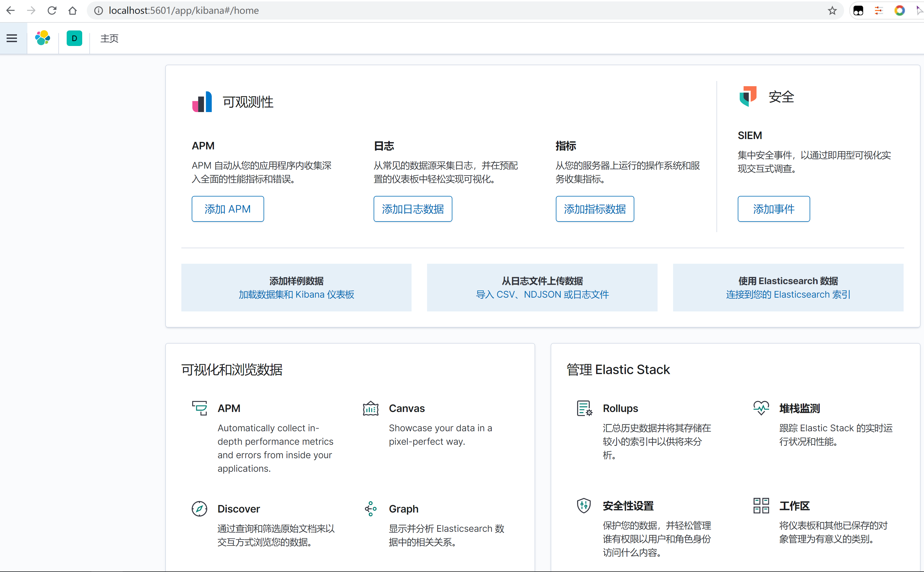This screenshot has height=572, width=924.
Task: Click the 添加日志数据 button
Action: (x=413, y=209)
